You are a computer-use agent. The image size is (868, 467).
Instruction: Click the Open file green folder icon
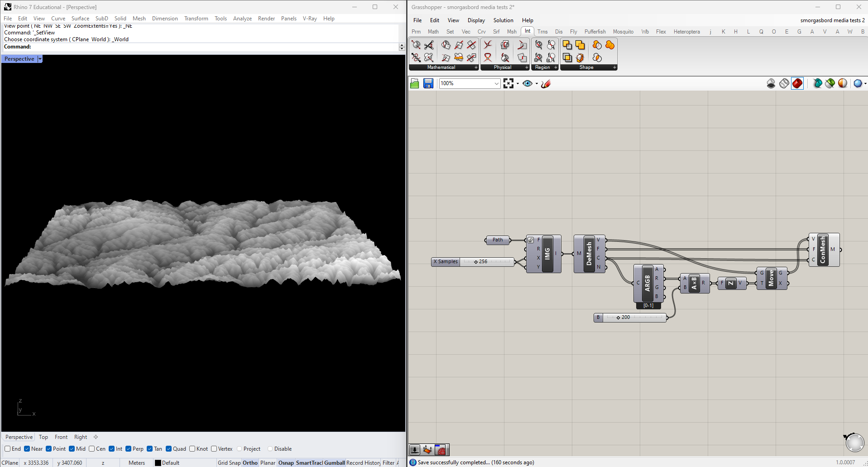point(414,83)
